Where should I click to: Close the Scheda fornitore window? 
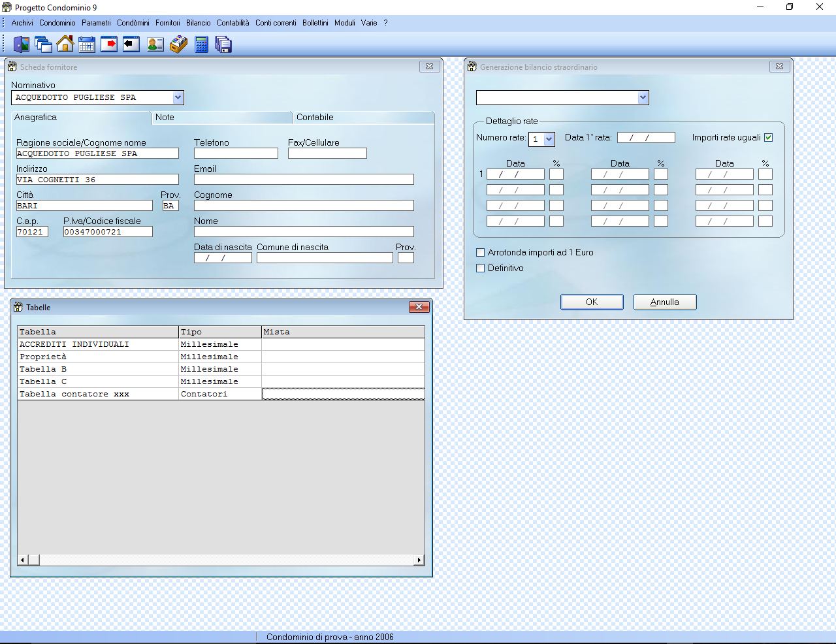(429, 67)
